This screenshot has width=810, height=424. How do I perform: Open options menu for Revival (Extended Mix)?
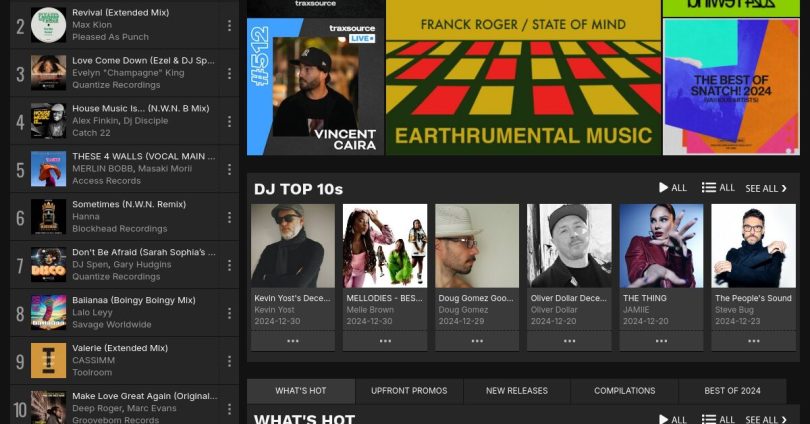point(229,26)
